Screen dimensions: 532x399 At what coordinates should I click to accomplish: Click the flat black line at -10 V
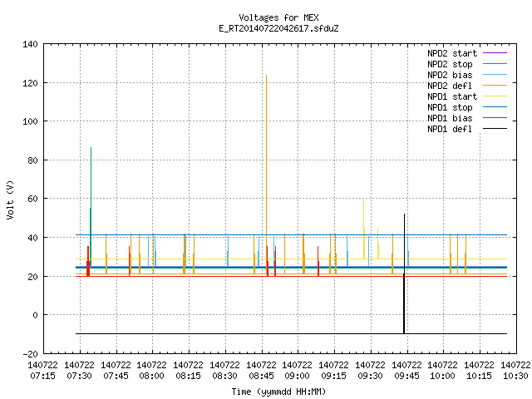(x=291, y=334)
